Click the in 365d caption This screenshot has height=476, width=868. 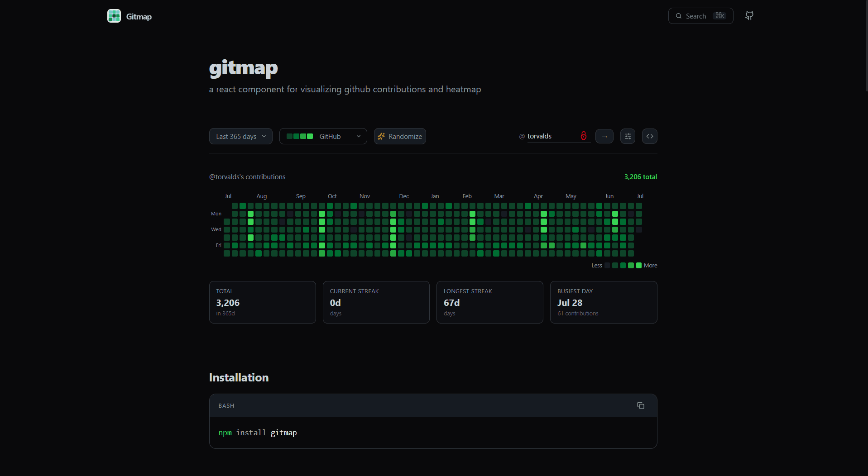pyautogui.click(x=225, y=314)
